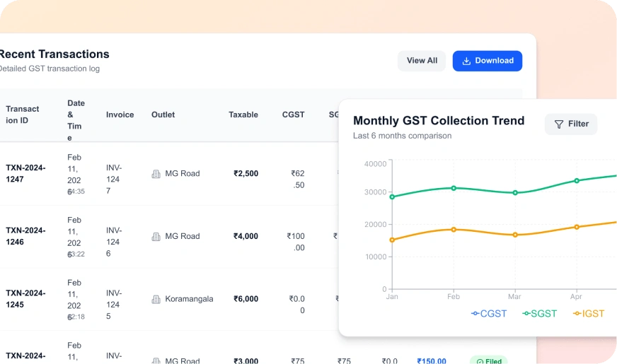617x364 pixels.
Task: Click the Invoice column header
Action: (120, 115)
